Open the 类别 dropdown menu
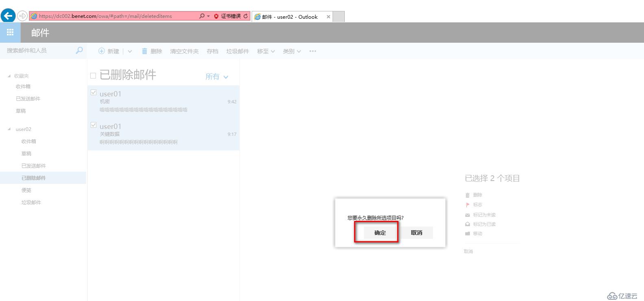Viewport: 644px width, 301px height. pos(292,51)
